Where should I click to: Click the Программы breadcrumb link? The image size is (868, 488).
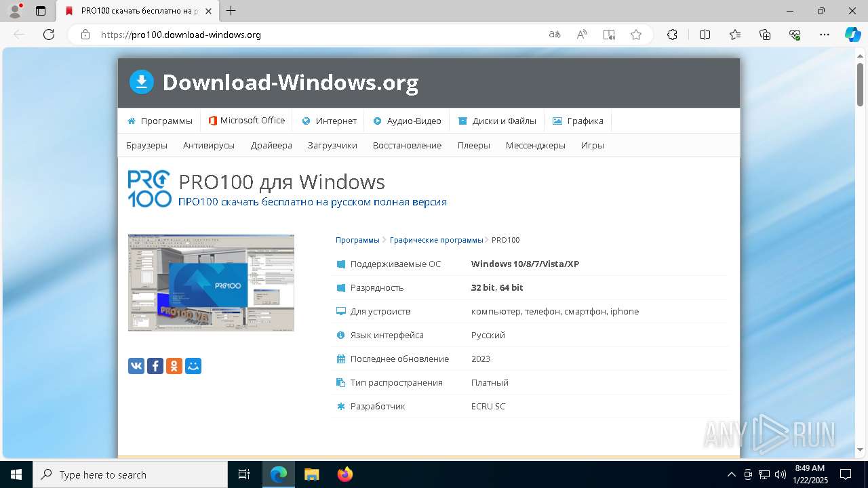coord(357,240)
